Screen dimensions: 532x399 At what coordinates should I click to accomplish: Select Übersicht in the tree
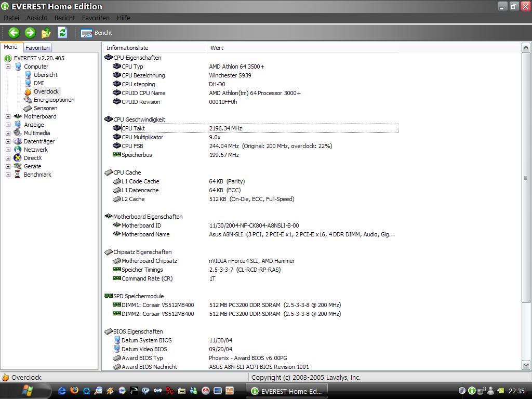(46, 75)
